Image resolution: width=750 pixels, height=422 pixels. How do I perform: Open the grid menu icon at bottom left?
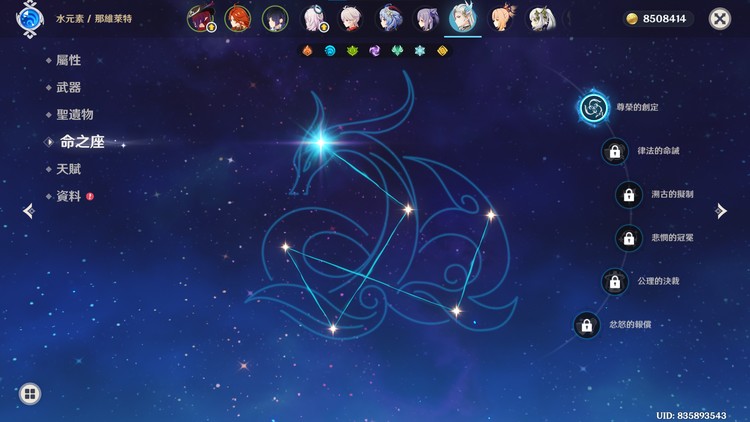point(30,394)
